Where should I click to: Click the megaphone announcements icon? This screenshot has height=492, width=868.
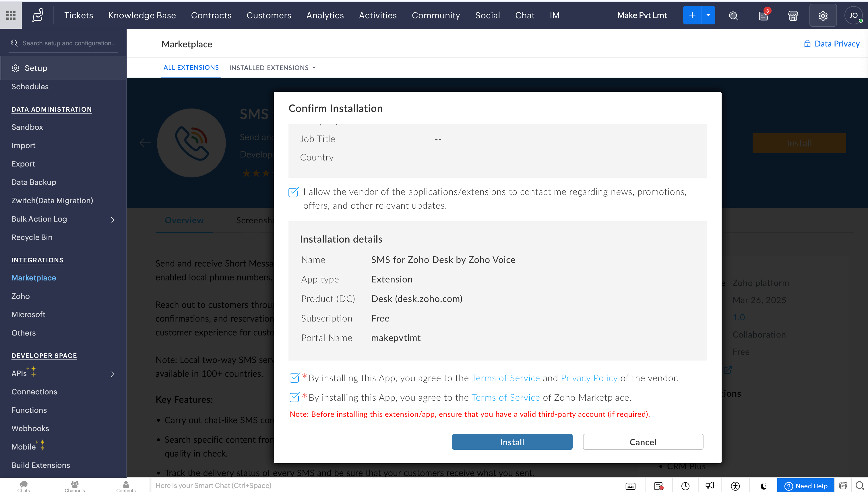pos(710,486)
